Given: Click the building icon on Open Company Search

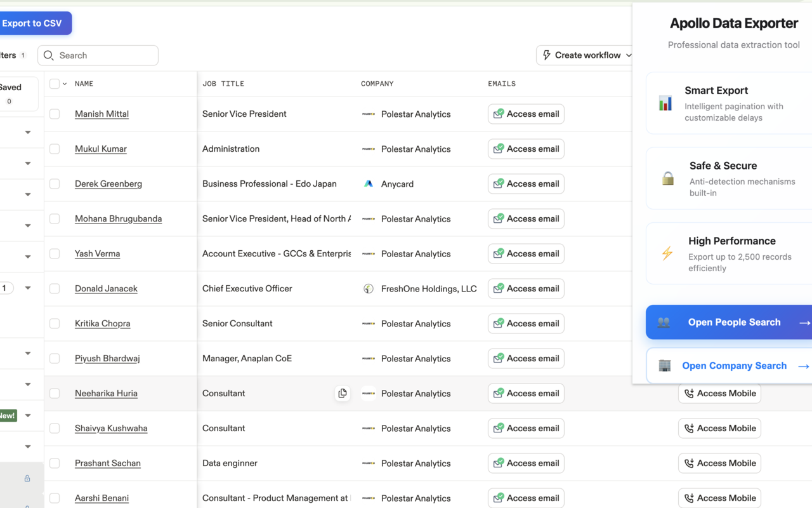Looking at the screenshot, I should pyautogui.click(x=665, y=366).
